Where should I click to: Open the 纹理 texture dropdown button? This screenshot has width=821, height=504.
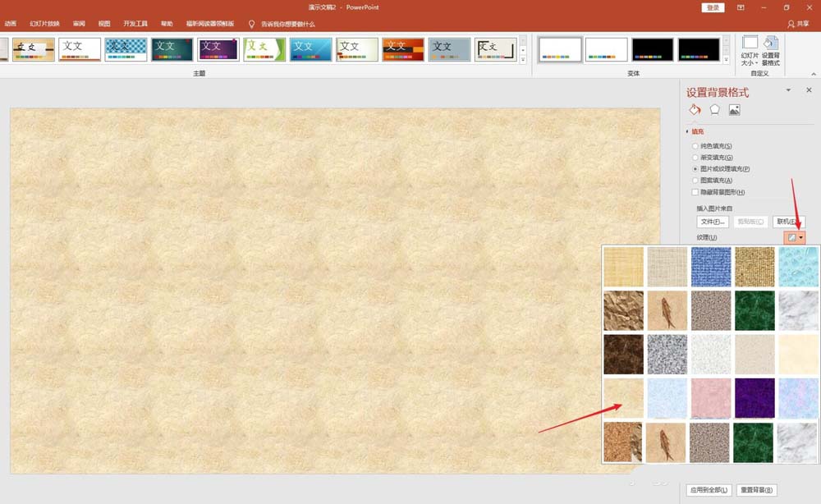point(794,237)
